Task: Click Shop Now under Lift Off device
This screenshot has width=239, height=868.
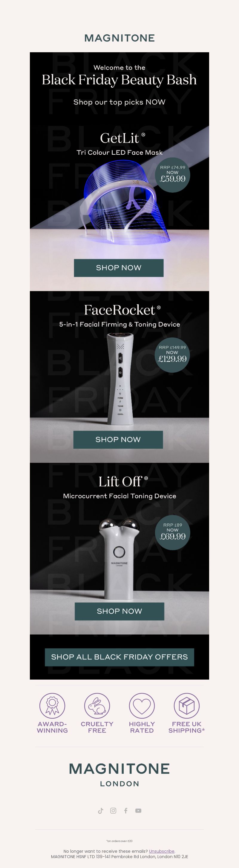Action: (119, 611)
